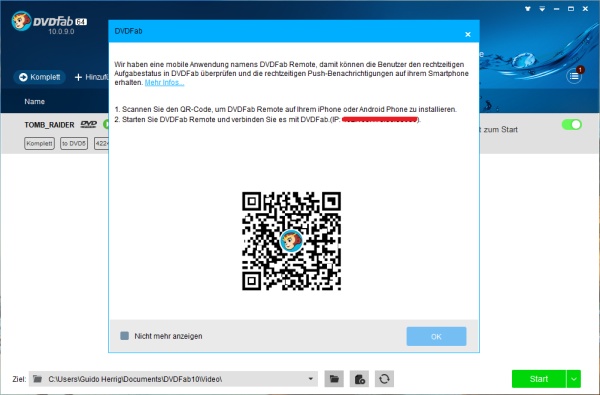Click the refresh destination icon
This screenshot has width=600, height=395.
point(384,379)
